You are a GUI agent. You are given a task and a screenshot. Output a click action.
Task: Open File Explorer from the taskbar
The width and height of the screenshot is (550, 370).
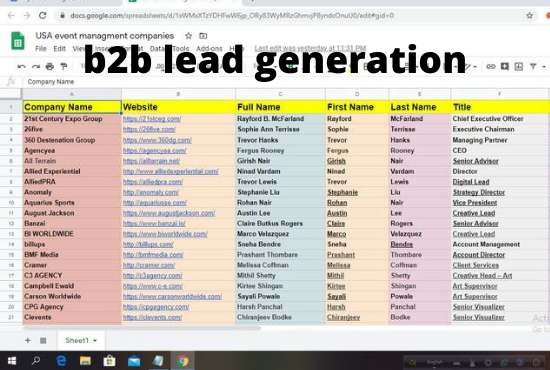coord(85,361)
